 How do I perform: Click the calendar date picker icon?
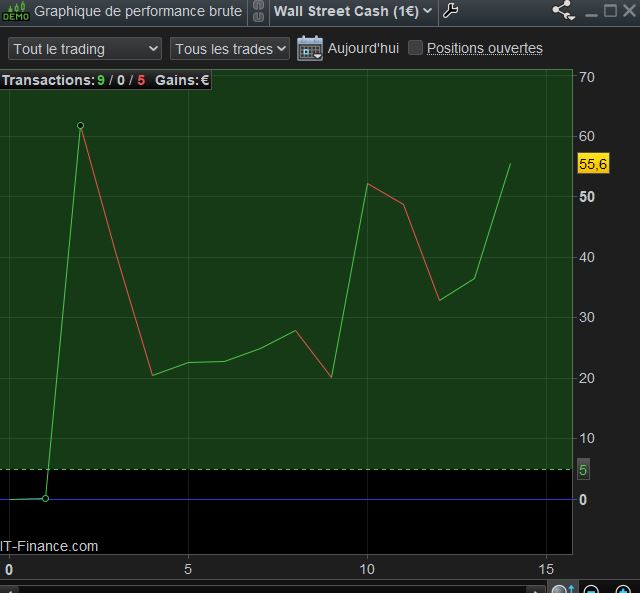point(310,49)
